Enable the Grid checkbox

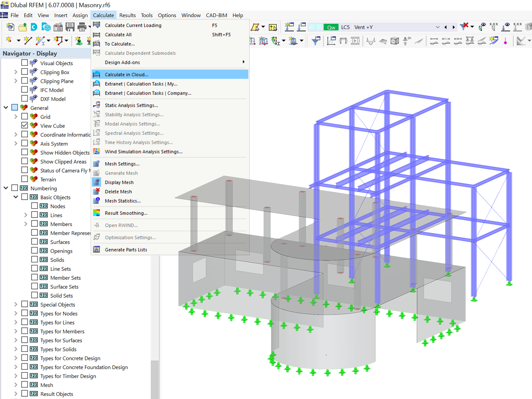click(x=25, y=116)
